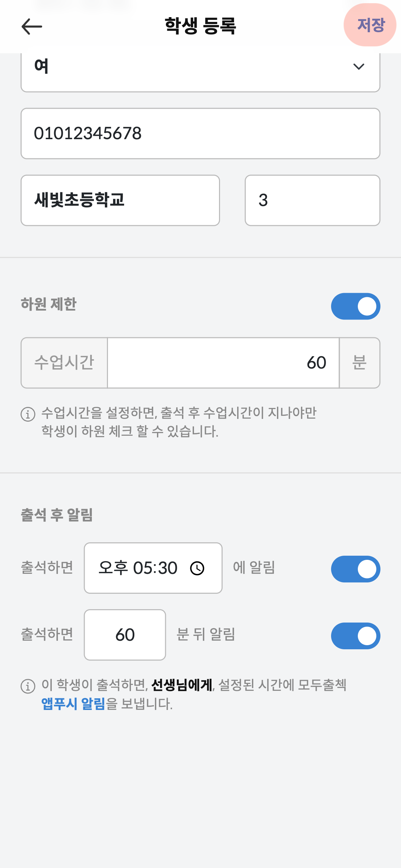Select the grade field showing 3
Image resolution: width=401 pixels, height=868 pixels.
click(312, 200)
